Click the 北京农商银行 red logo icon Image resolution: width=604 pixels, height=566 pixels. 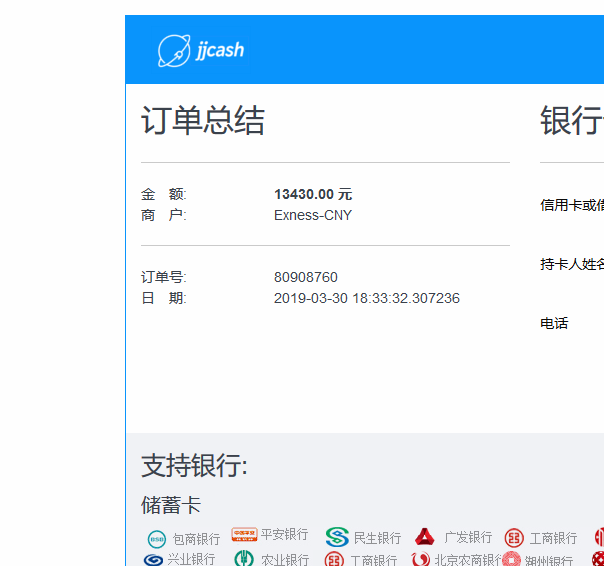click(x=420, y=559)
